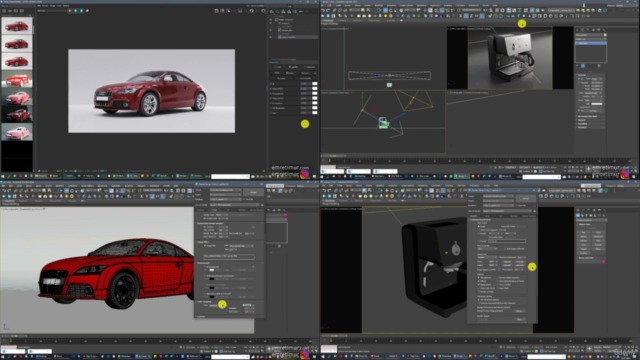Select Freeform ribbon tab in top-right window
The image size is (640, 360).
pyautogui.click(x=342, y=20)
